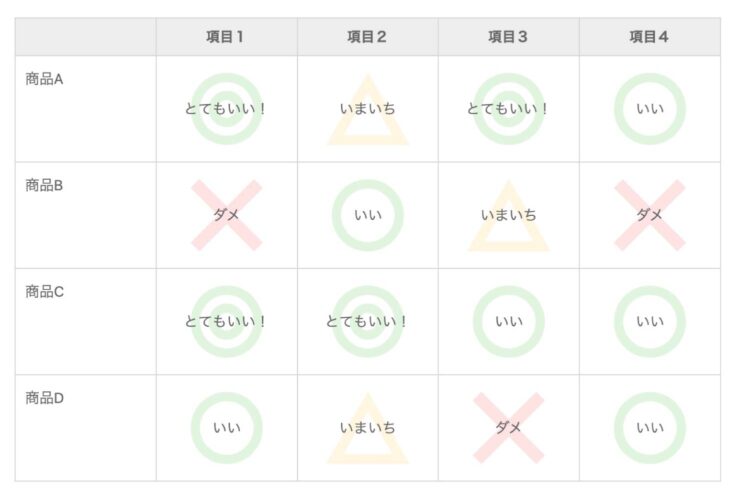Click the 商品C row label
This screenshot has height=498, width=738.
click(44, 292)
